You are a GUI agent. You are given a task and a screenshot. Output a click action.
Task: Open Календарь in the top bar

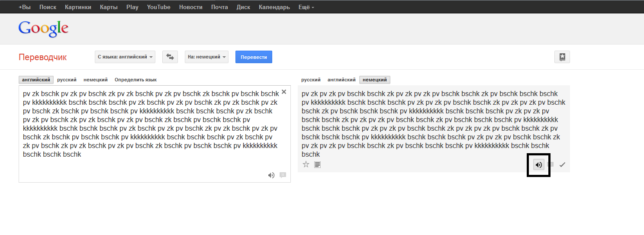274,7
